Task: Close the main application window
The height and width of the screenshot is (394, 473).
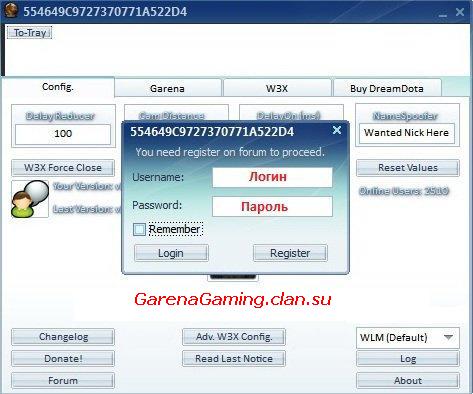Action: pos(460,12)
